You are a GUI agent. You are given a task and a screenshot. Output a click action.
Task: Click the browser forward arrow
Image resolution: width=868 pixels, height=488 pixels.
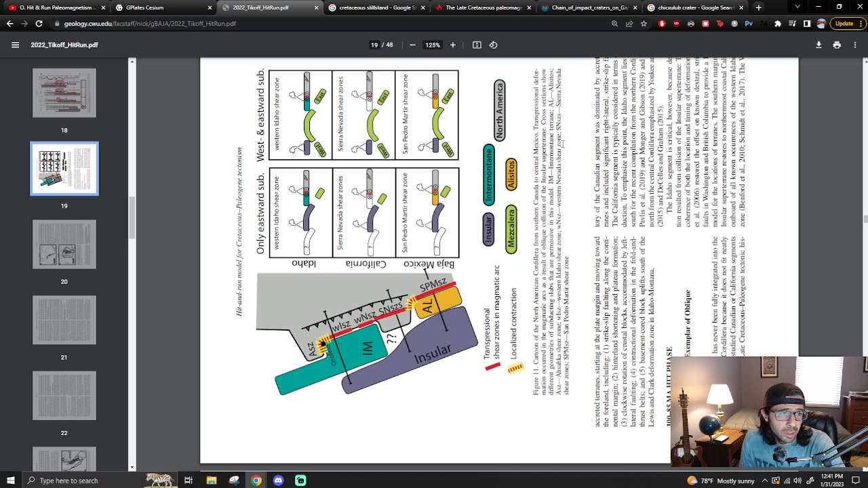tap(24, 23)
